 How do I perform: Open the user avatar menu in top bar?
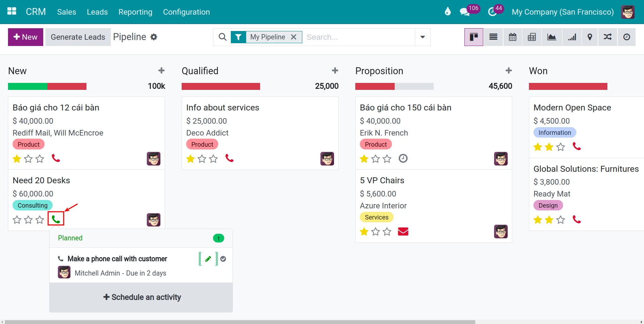coord(628,12)
